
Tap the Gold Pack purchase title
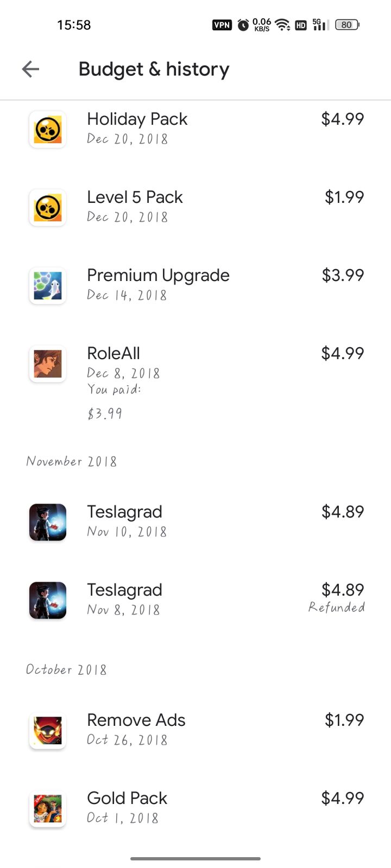tap(127, 799)
